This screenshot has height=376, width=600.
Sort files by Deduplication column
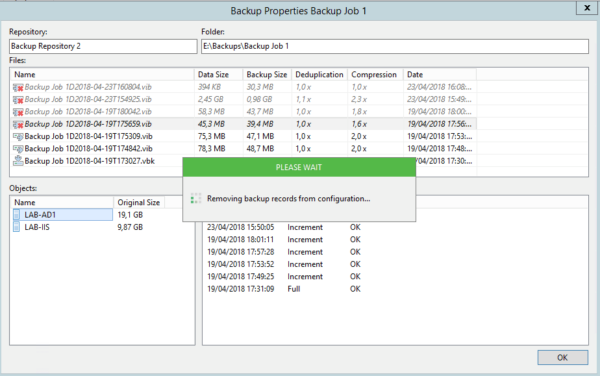[x=320, y=75]
